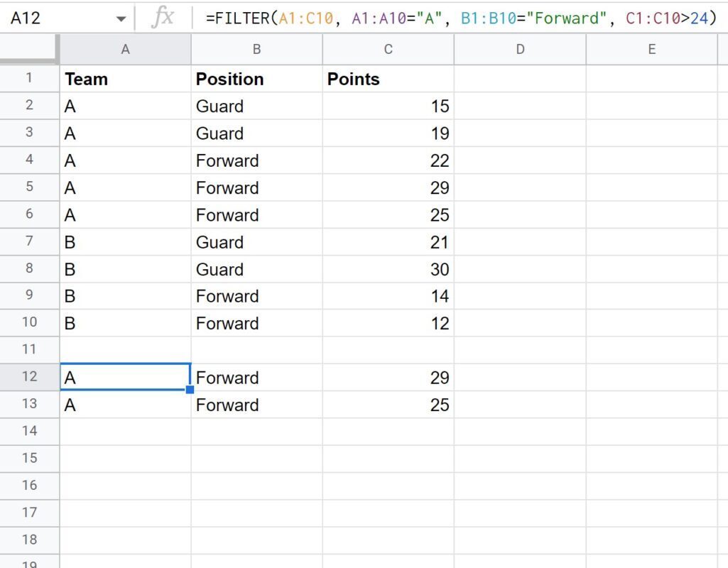Select column C header
Viewport: 728px width, 568px height.
coord(388,49)
